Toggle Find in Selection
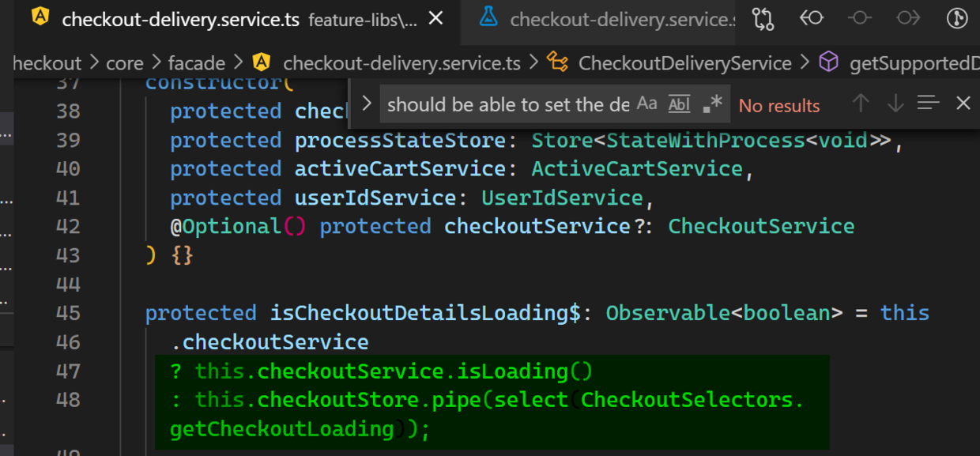Viewport: 980px width, 456px height. (929, 103)
